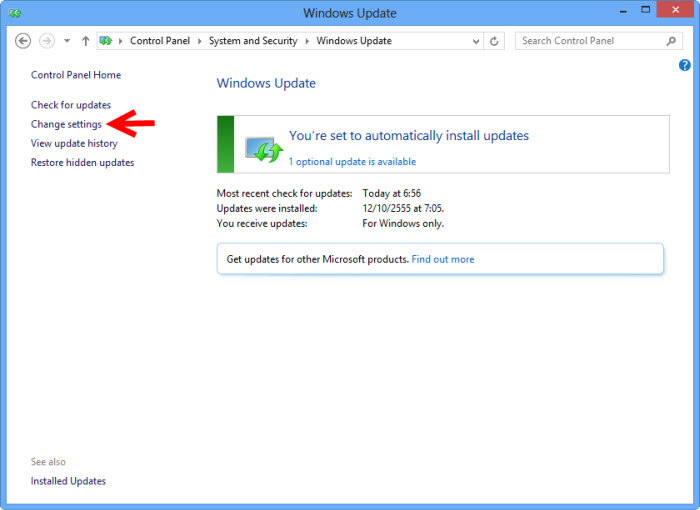The image size is (700, 510).
Task: Open Installed Updates link
Action: coord(68,481)
